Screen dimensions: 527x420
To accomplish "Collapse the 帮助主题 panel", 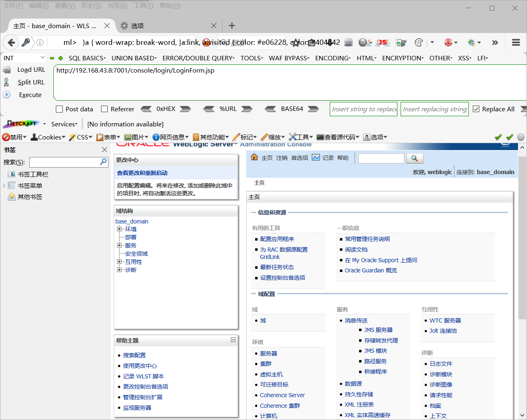I will point(233,339).
